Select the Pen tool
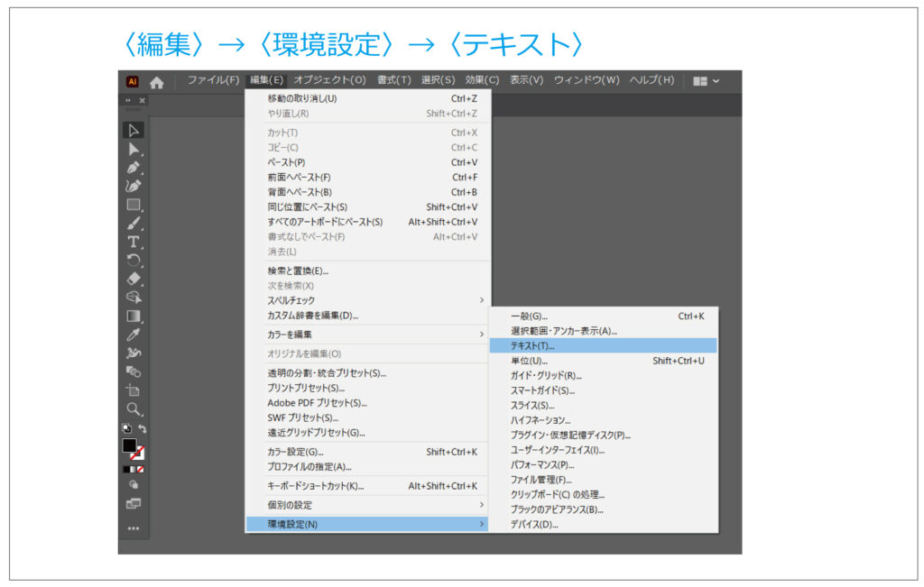924x587 pixels. click(134, 168)
